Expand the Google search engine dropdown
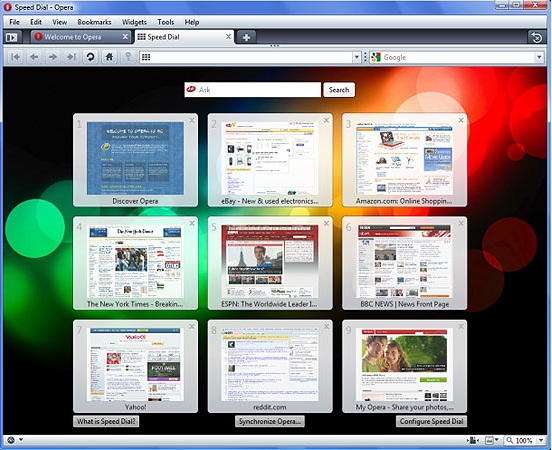The width and height of the screenshot is (552, 450). (539, 57)
